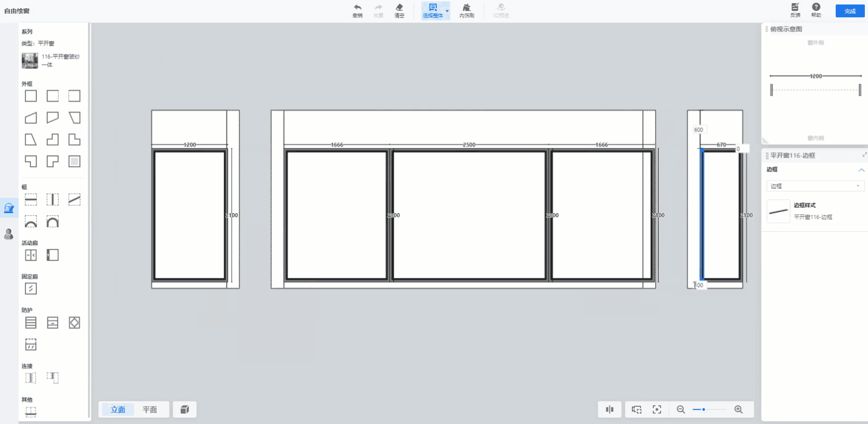Click the zoom in magnifier icon

point(738,409)
